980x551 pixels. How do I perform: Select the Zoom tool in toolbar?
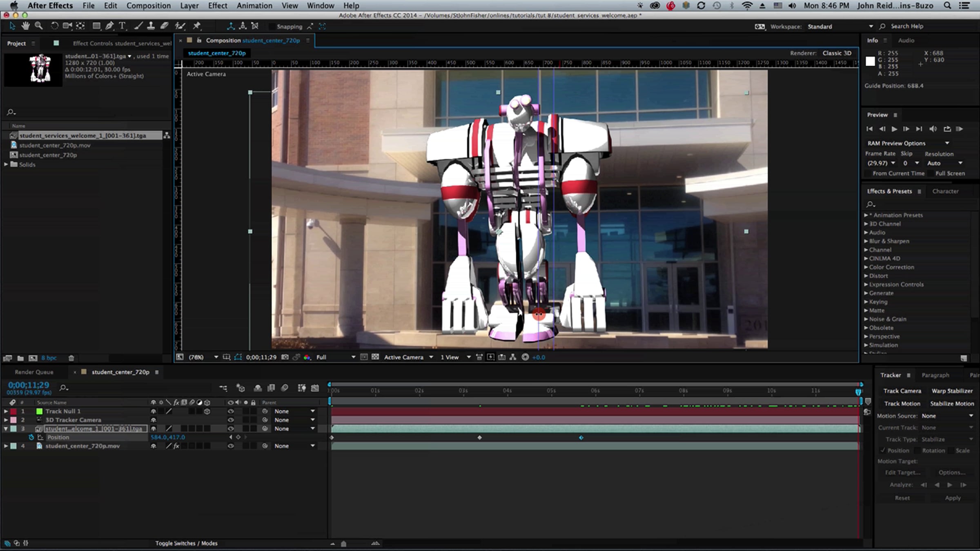click(x=39, y=26)
